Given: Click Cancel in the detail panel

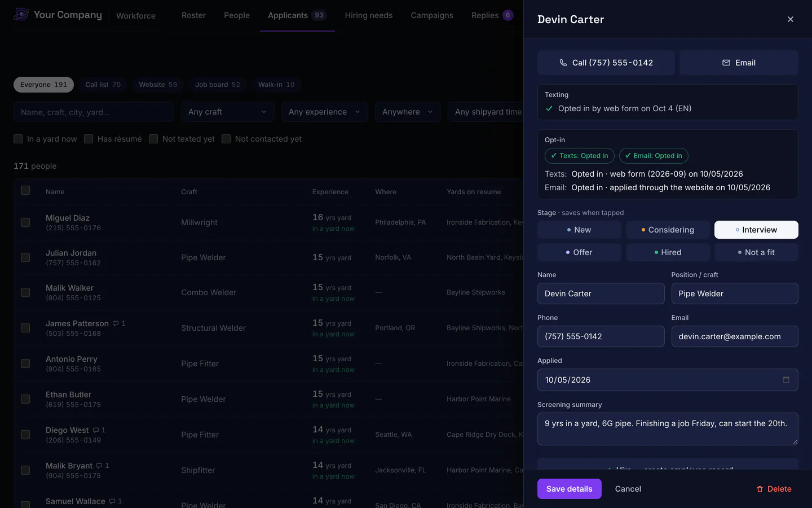Looking at the screenshot, I should point(628,489).
